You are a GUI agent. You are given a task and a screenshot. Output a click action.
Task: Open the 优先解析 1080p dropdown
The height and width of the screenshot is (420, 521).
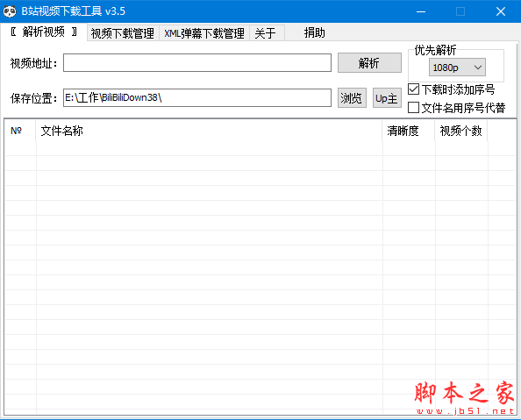tap(457, 68)
